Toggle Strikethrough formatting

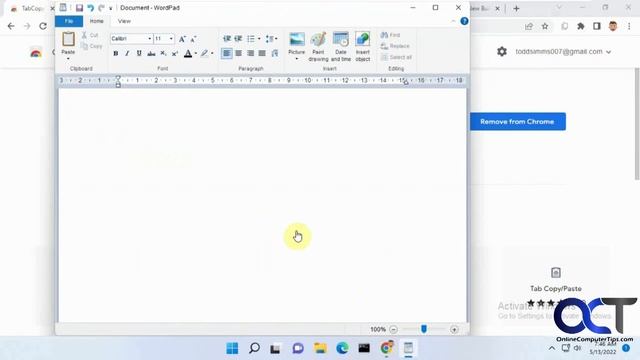tap(151, 53)
